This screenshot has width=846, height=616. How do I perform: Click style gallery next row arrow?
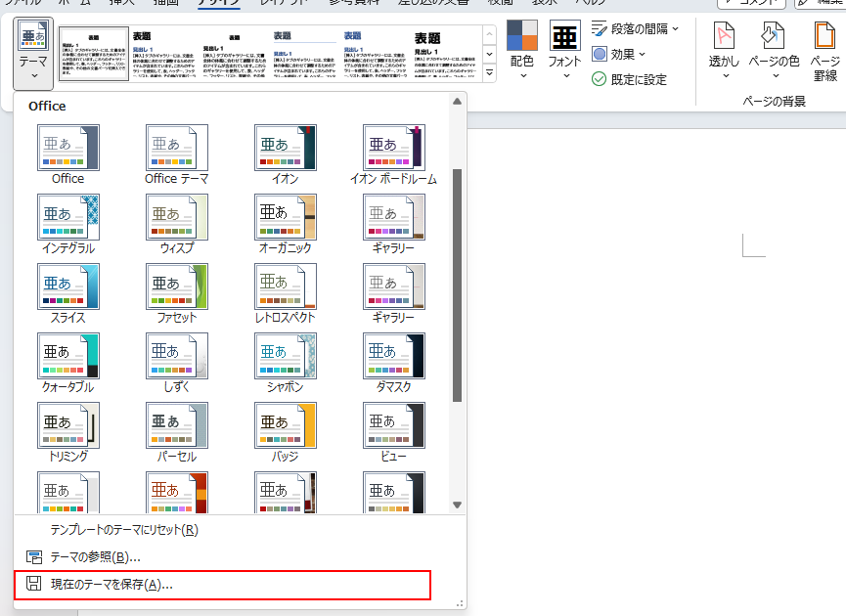[489, 54]
